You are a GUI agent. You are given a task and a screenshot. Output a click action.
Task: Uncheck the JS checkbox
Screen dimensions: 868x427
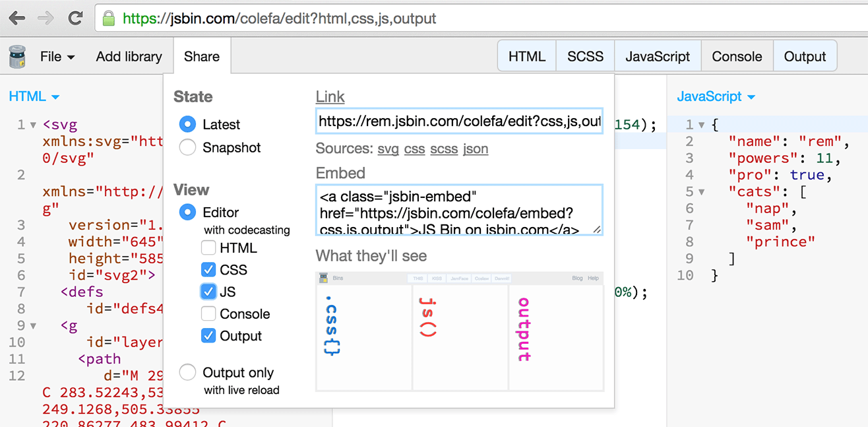(208, 292)
